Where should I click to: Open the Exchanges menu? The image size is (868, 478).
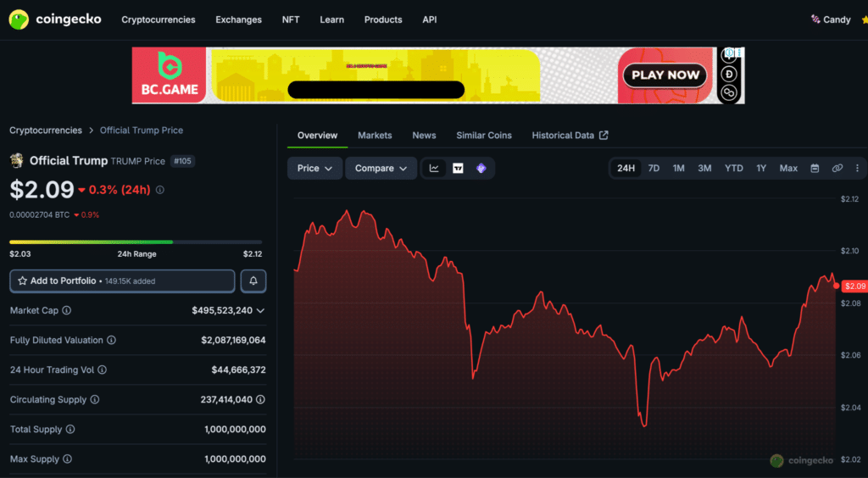click(238, 19)
